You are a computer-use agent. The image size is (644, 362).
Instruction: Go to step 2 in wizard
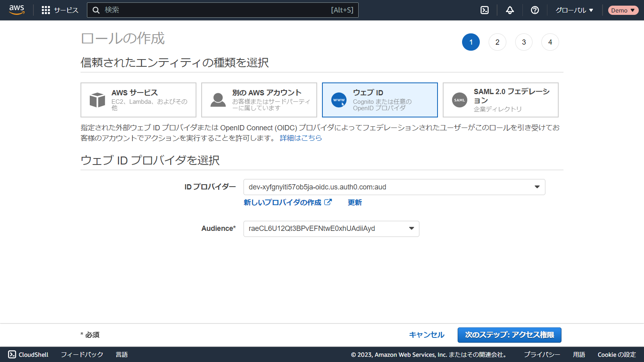click(x=497, y=42)
